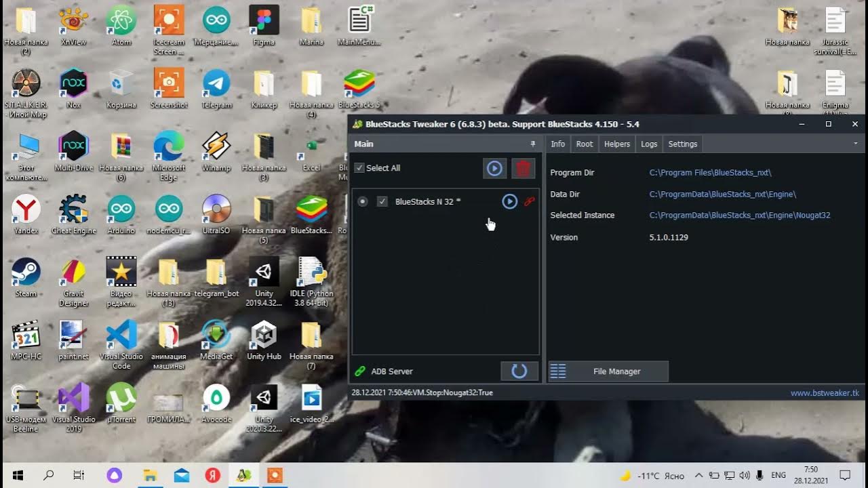868x488 pixels.
Task: Open taskbar search magnifier
Action: (x=48, y=475)
